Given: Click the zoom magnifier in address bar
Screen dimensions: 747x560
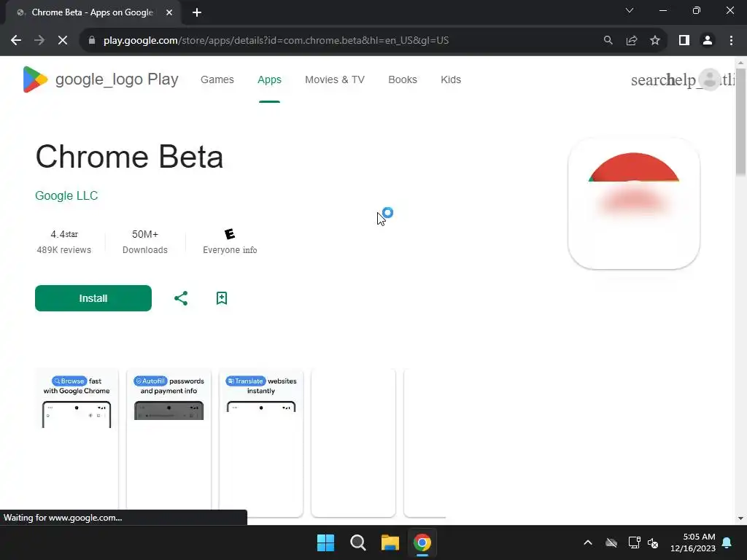Looking at the screenshot, I should point(608,41).
